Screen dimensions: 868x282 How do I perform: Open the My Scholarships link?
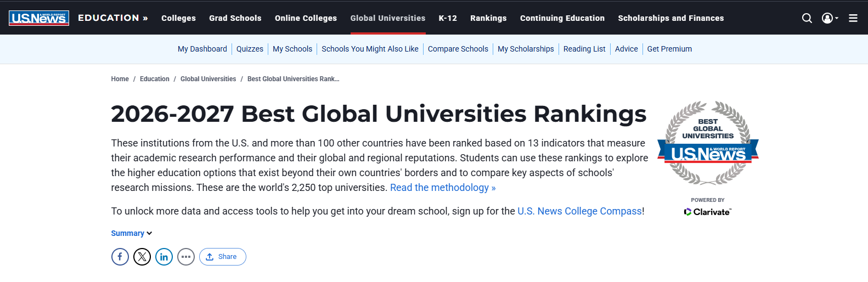[x=526, y=49]
